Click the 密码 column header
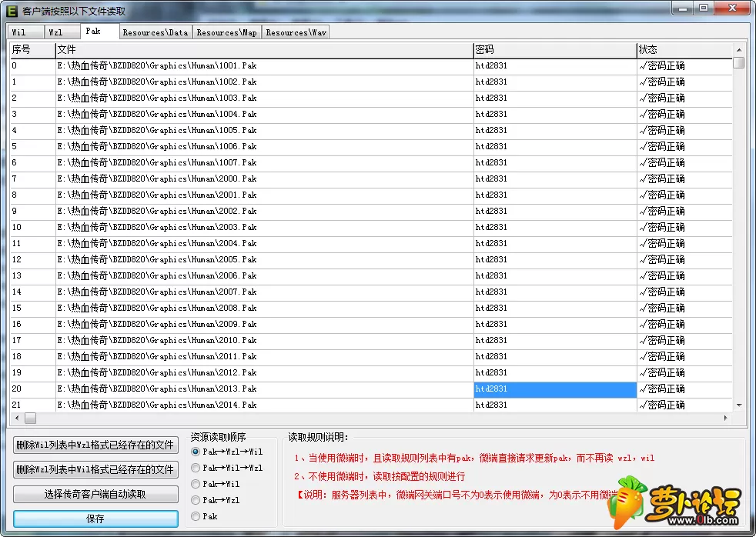 tap(555, 49)
